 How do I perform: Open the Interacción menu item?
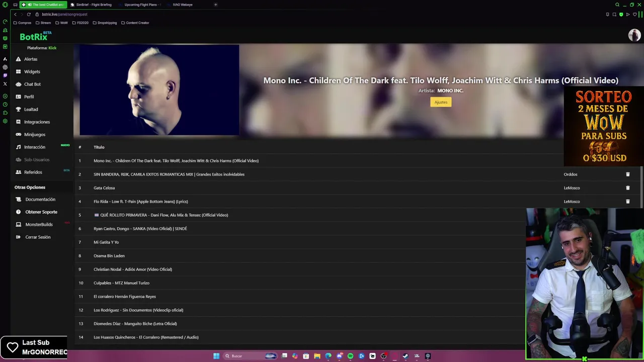click(34, 147)
